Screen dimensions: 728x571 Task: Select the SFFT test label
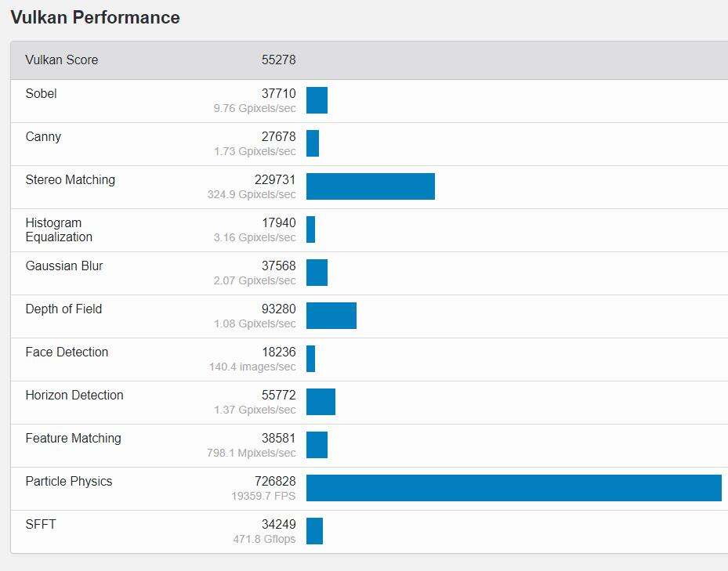41,525
